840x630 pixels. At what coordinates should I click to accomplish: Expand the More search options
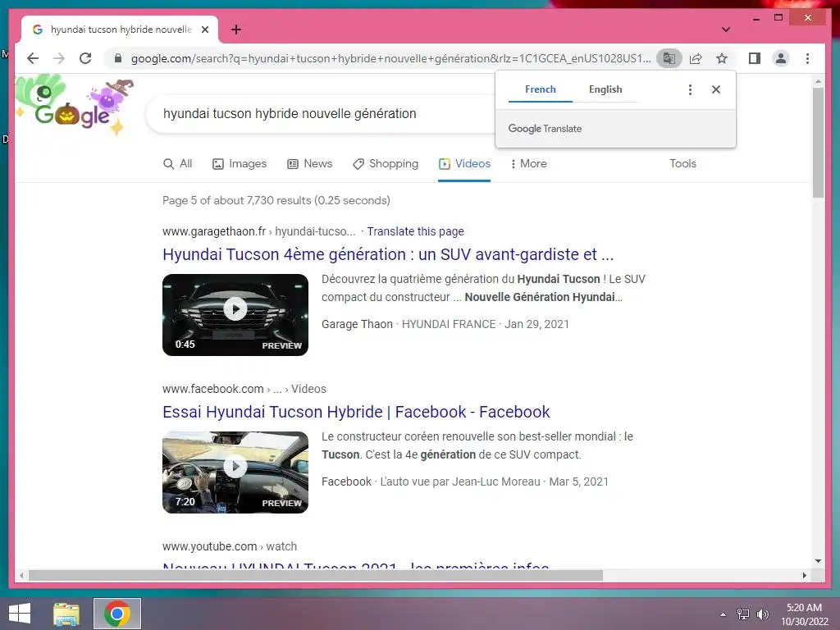[x=529, y=164]
